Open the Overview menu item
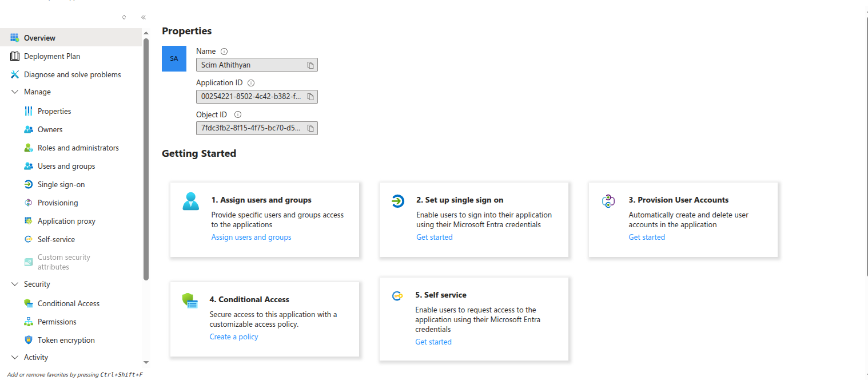The width and height of the screenshot is (868, 380). (x=71, y=38)
